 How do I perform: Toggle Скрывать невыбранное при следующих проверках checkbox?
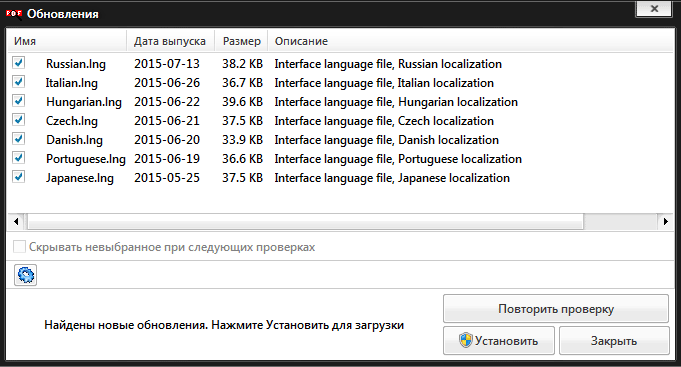tap(19, 247)
